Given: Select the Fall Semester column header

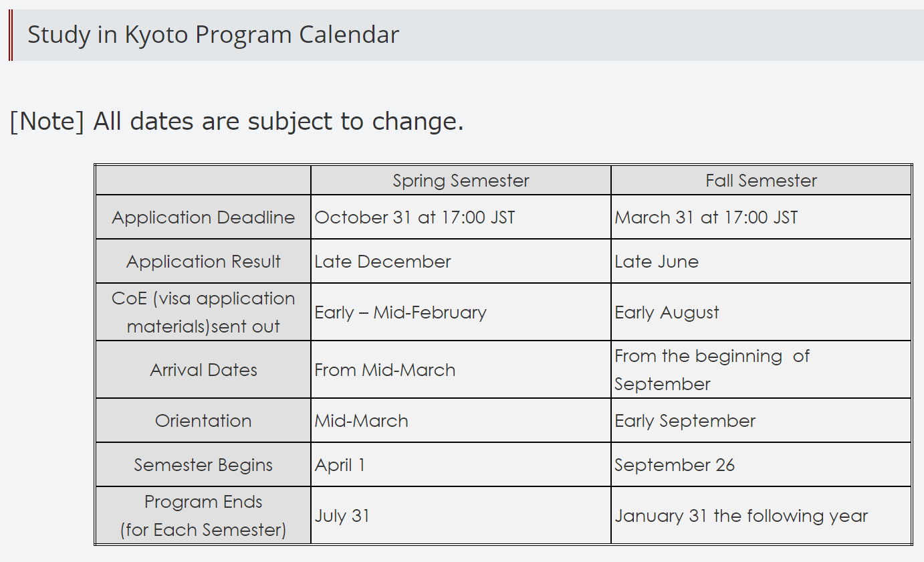Looking at the screenshot, I should click(x=761, y=181).
